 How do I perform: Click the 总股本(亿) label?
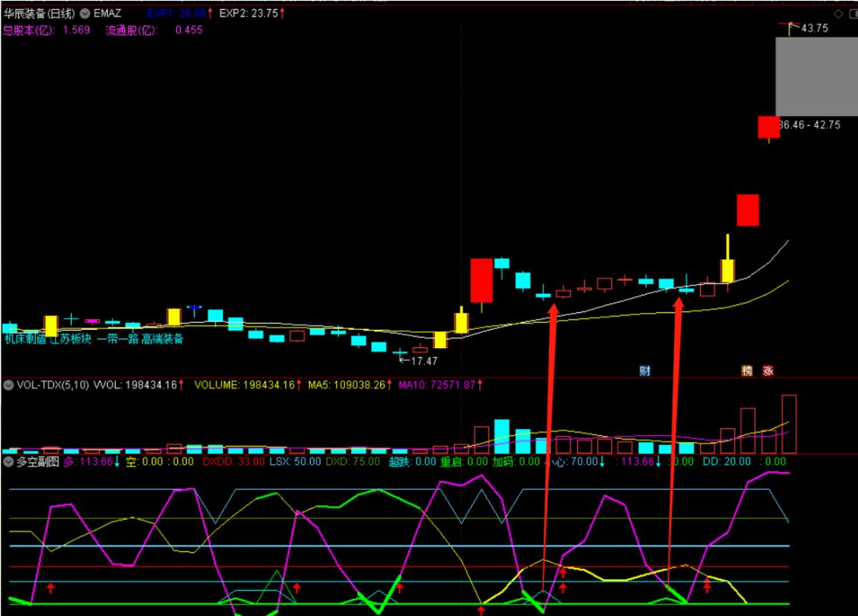click(29, 30)
